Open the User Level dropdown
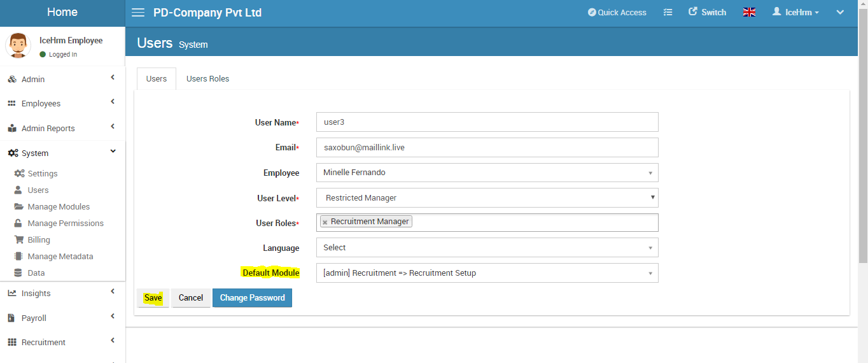This screenshot has width=868, height=363. point(487,198)
